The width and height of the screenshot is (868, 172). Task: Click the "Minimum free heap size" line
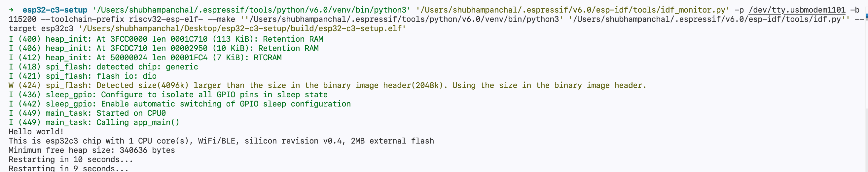(x=91, y=150)
